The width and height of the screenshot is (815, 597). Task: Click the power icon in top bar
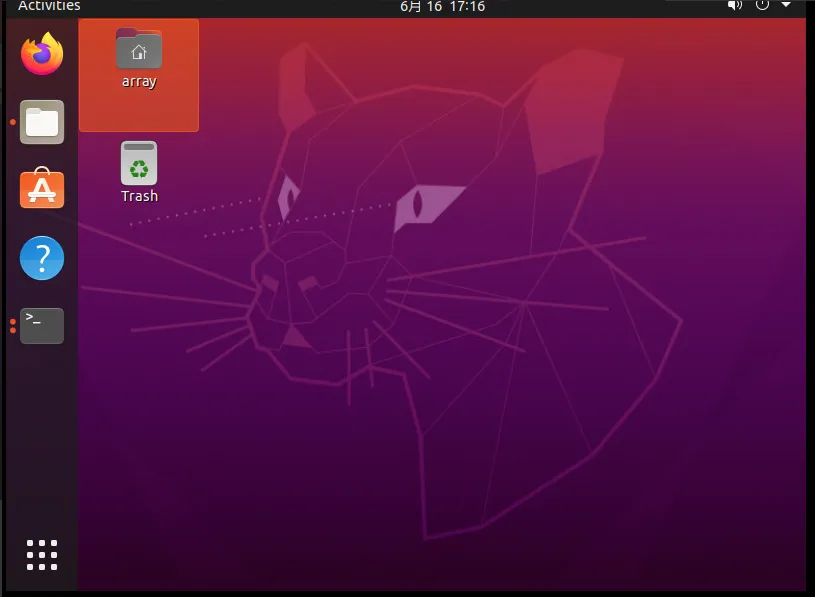pyautogui.click(x=762, y=5)
